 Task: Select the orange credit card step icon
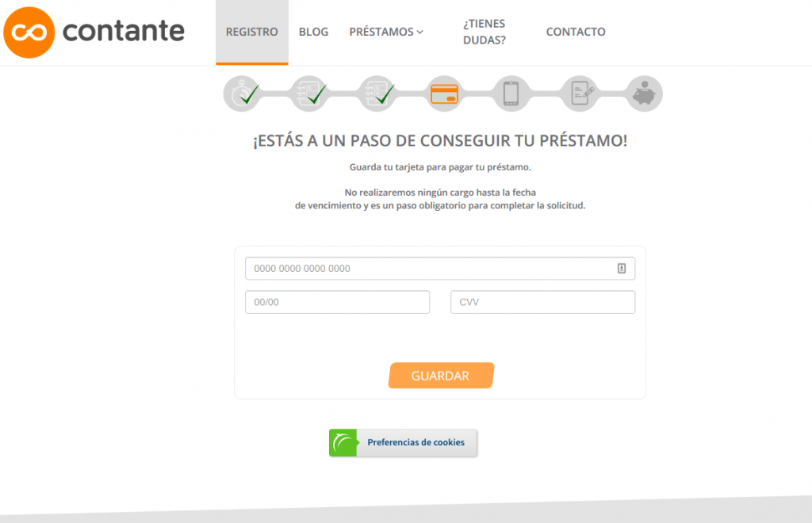pyautogui.click(x=444, y=94)
